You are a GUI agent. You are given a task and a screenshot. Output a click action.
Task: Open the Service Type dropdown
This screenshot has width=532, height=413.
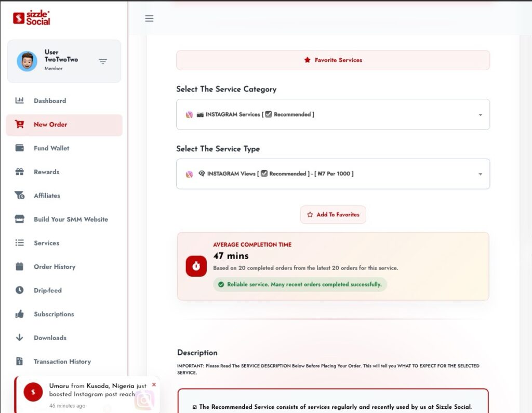333,174
